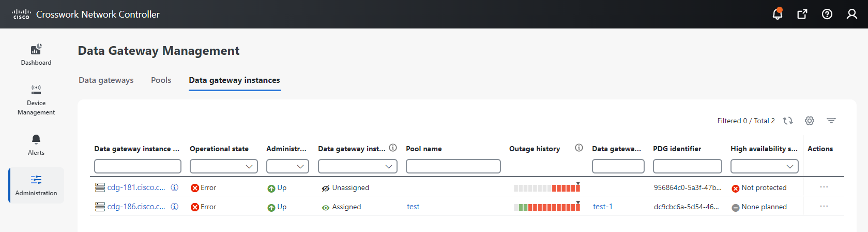Viewport: 868px width, 232px height.
Task: Open the test pool link
Action: (x=413, y=207)
